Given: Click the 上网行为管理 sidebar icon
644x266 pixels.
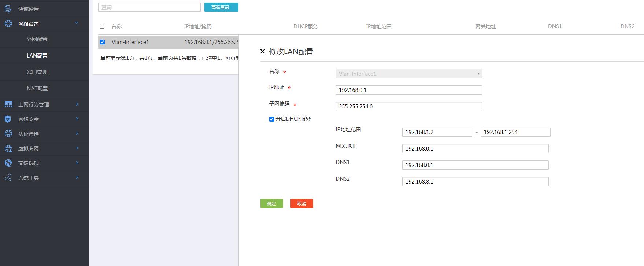Looking at the screenshot, I should 8,104.
